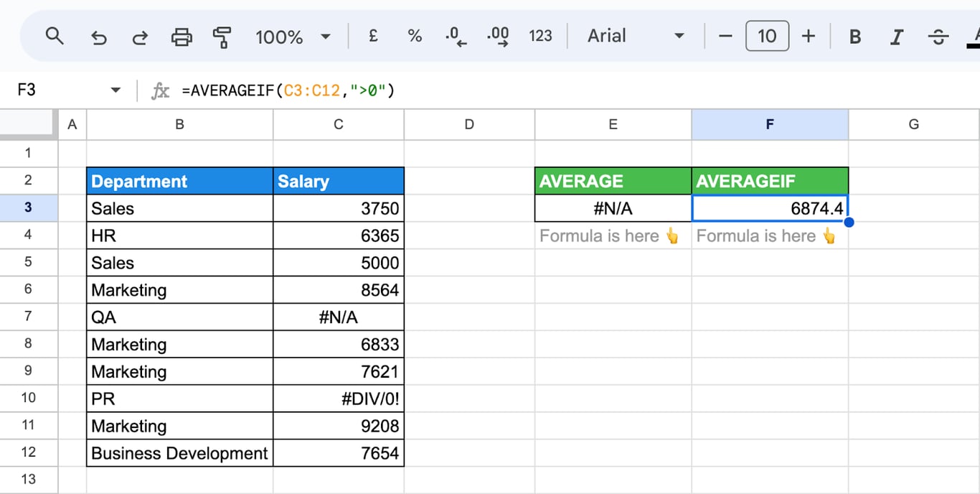Screen dimensions: 980x494
Task: Click the select-all corner box
Action: point(29,124)
